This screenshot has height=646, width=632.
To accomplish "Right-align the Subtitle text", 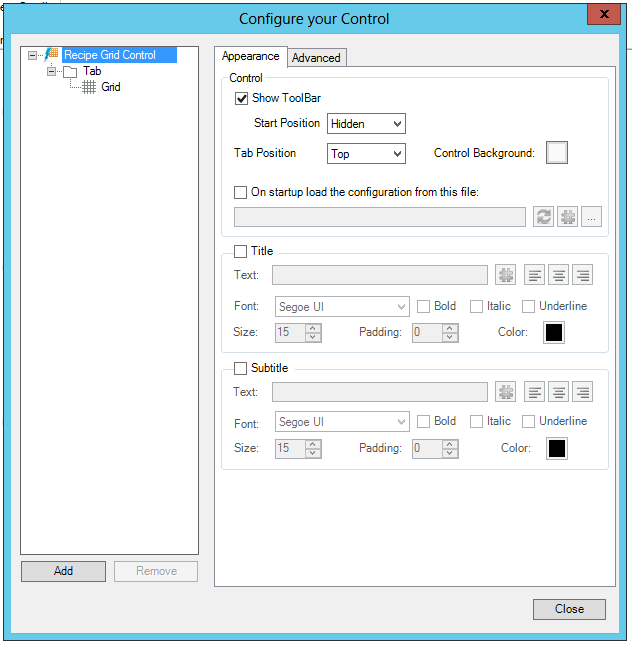I will (582, 392).
